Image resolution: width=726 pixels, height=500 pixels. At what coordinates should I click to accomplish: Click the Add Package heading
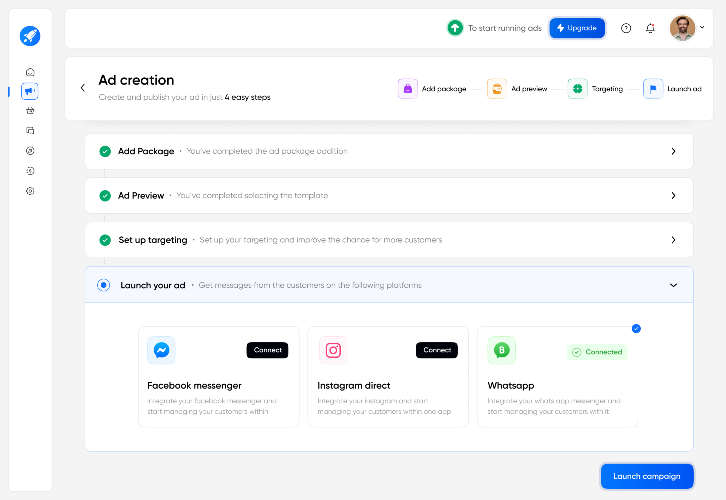pos(146,151)
